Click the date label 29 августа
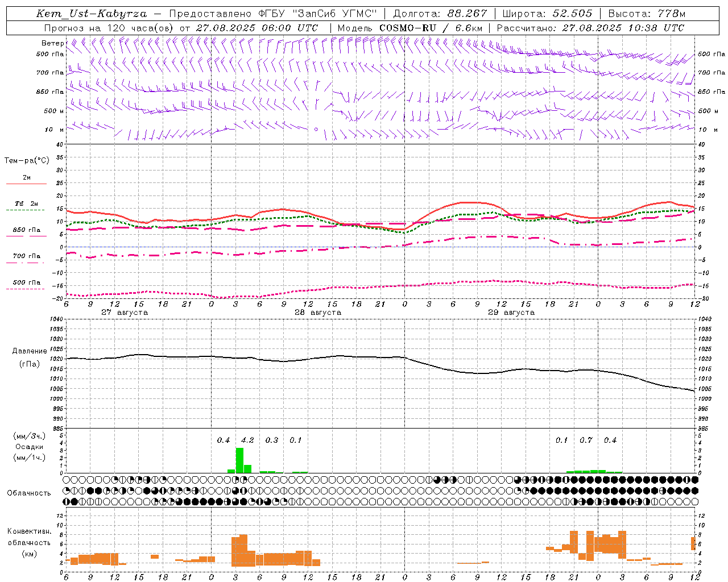Screen dimensions: 728x582 (511, 313)
